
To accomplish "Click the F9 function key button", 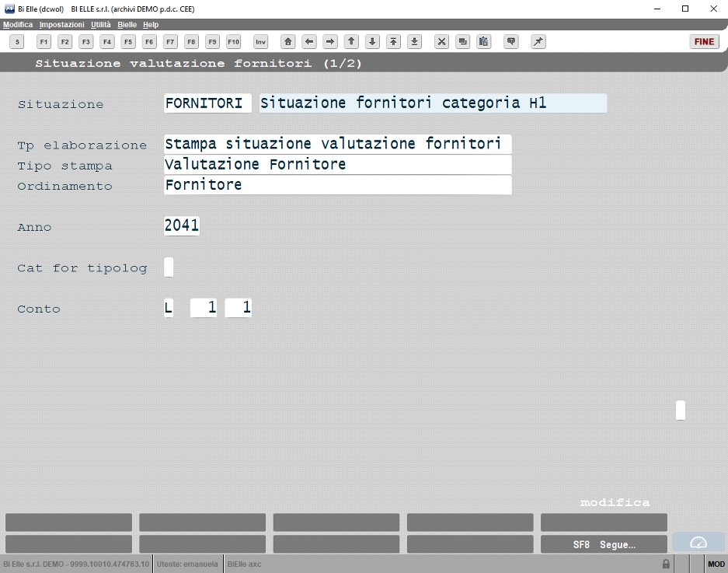I will (212, 42).
